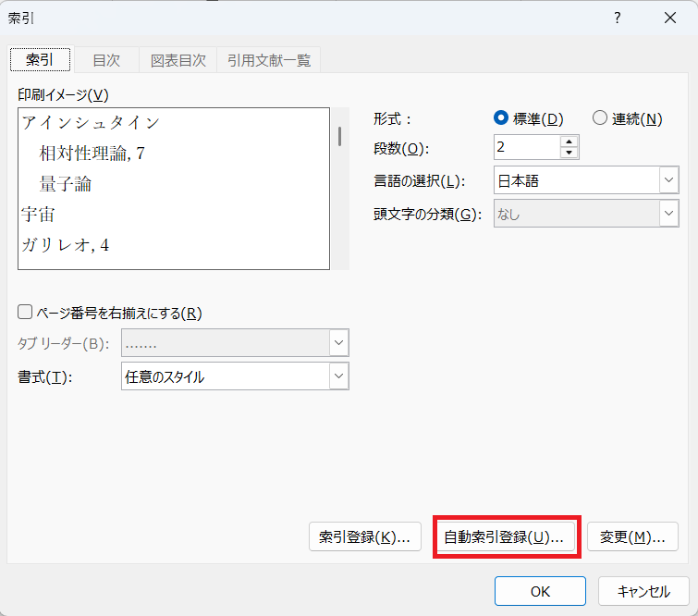Switch to the 目次 tab
Screen dimensions: 698x616
pos(106,60)
